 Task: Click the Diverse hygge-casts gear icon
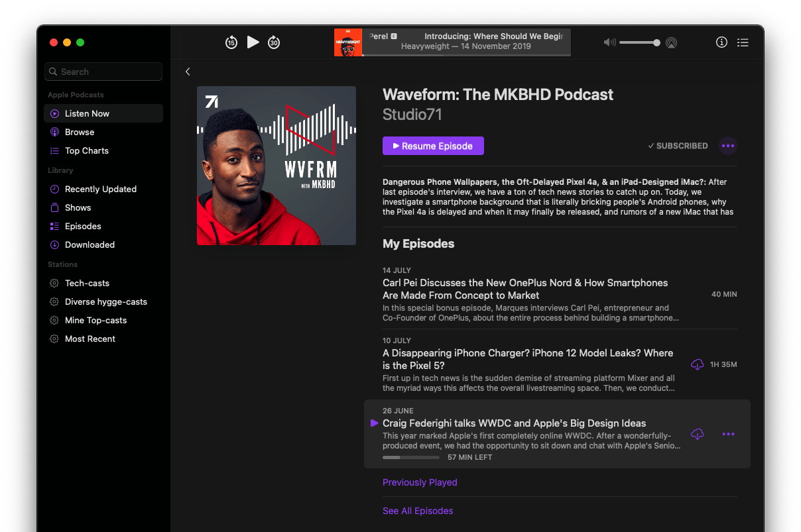[x=54, y=302]
